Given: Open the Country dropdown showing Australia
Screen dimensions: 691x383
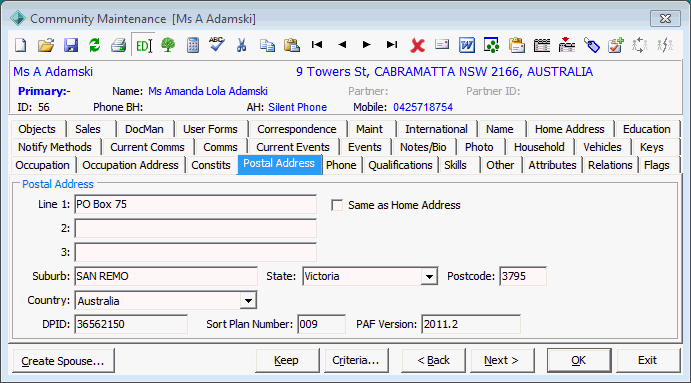Looking at the screenshot, I should pos(248,301).
